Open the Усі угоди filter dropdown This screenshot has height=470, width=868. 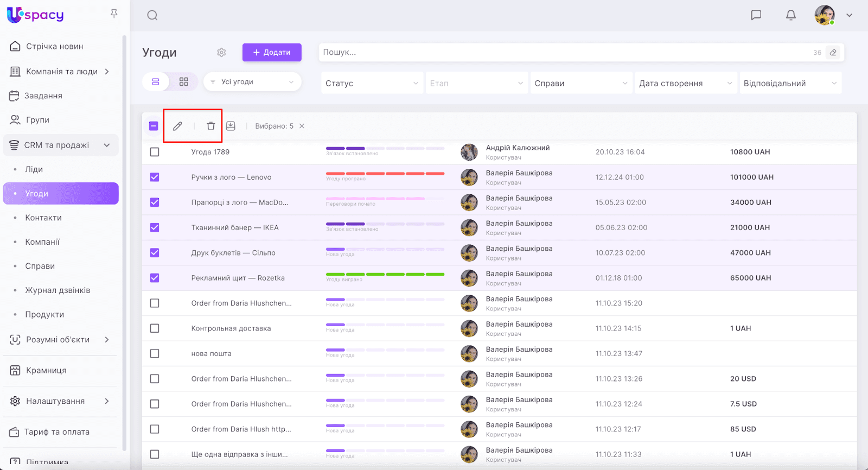[x=252, y=82]
